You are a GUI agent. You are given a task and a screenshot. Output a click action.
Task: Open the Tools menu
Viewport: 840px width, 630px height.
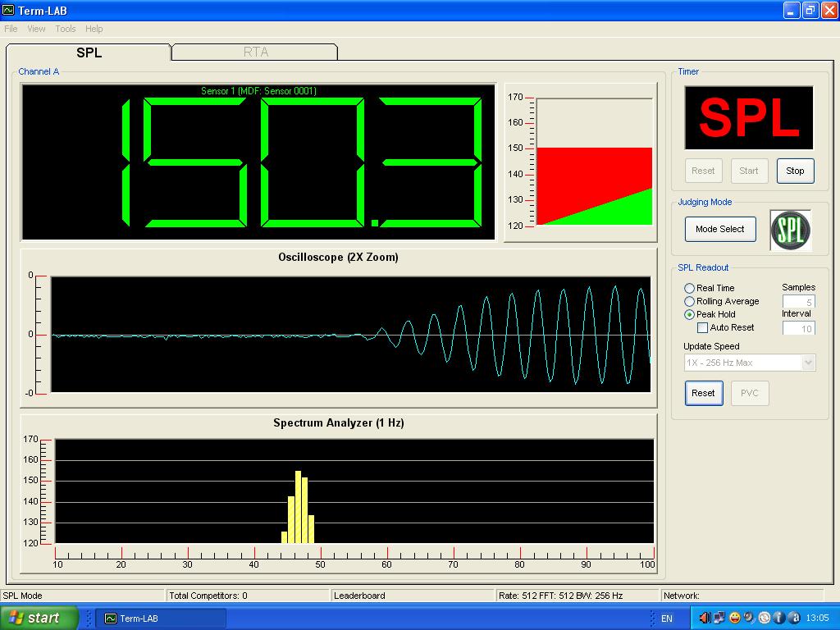click(x=66, y=29)
